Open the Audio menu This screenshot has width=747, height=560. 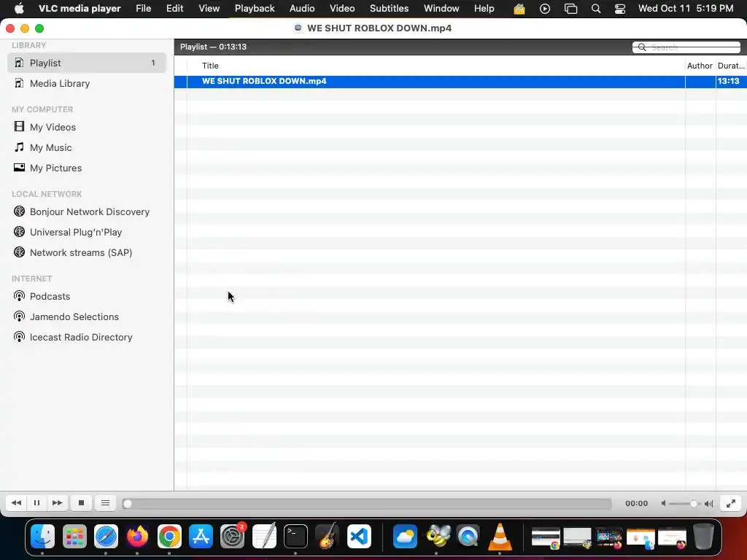(302, 9)
